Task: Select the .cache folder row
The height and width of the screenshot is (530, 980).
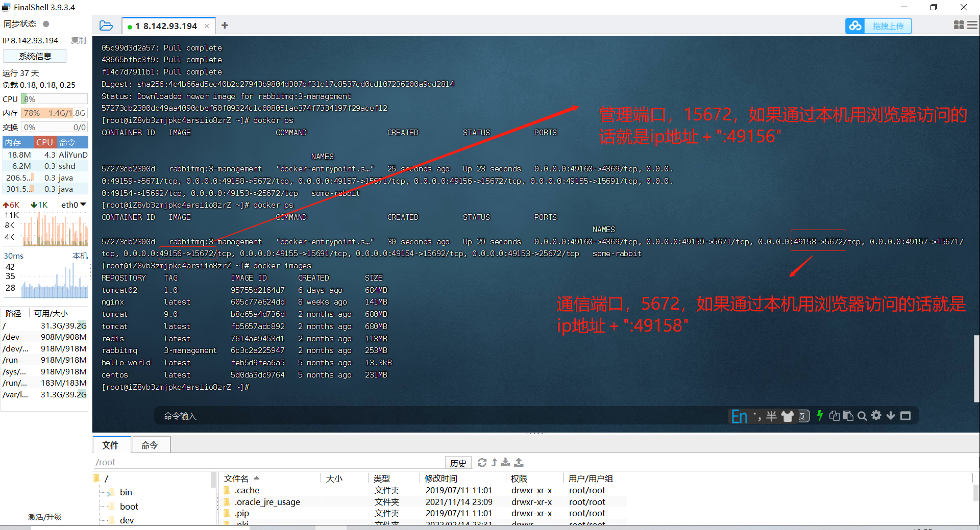Action: (x=424, y=490)
